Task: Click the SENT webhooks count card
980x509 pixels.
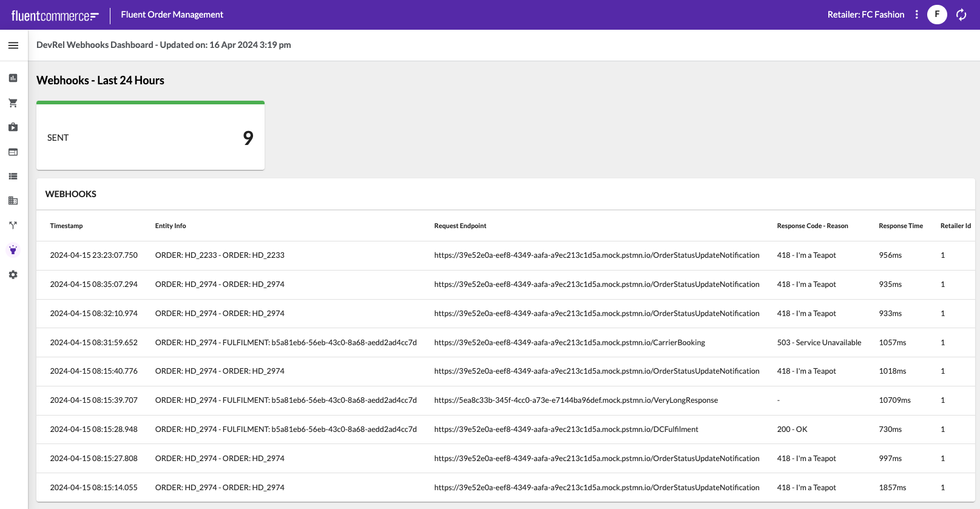Action: (x=150, y=137)
